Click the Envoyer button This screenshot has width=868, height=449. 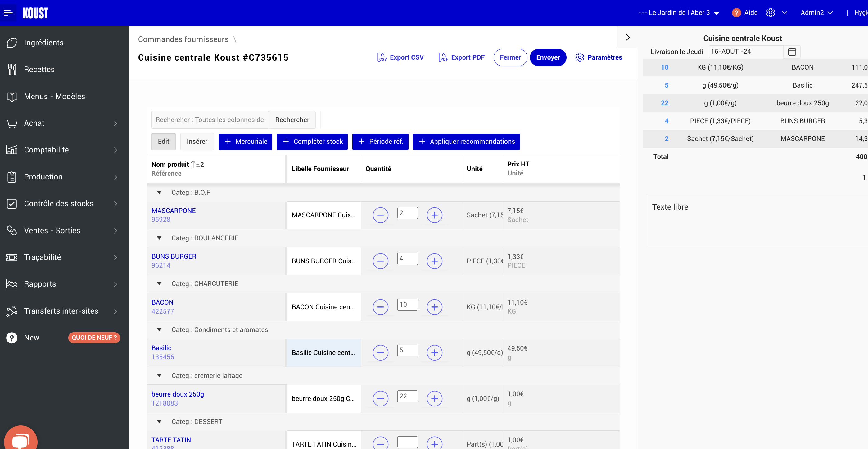(548, 57)
